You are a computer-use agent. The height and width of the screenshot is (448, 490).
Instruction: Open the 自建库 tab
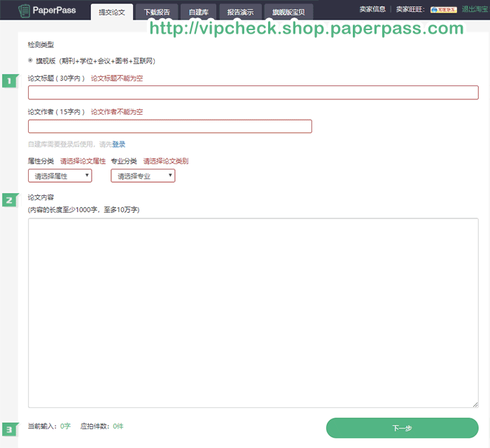pos(198,12)
